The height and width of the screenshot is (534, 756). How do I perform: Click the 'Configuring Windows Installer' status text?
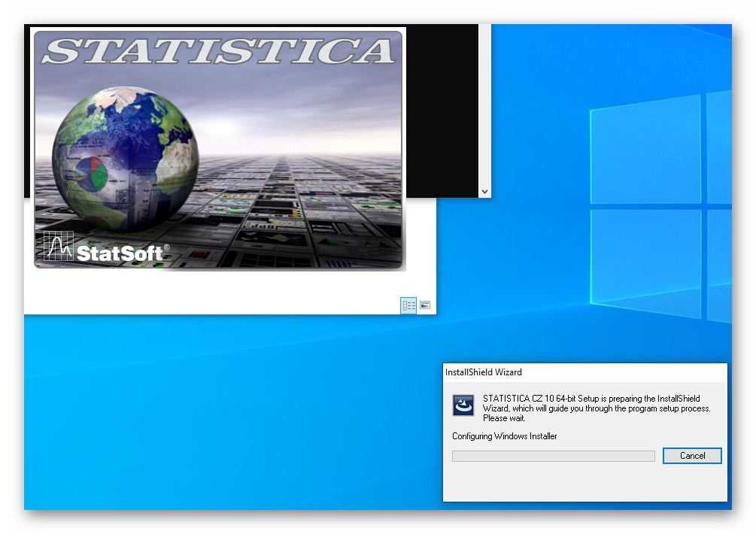[505, 436]
